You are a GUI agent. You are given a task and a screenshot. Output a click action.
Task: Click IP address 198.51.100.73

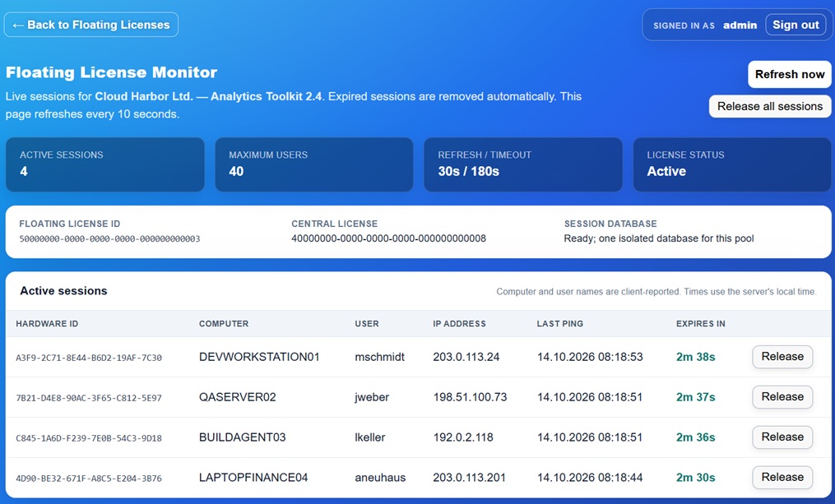click(x=470, y=397)
